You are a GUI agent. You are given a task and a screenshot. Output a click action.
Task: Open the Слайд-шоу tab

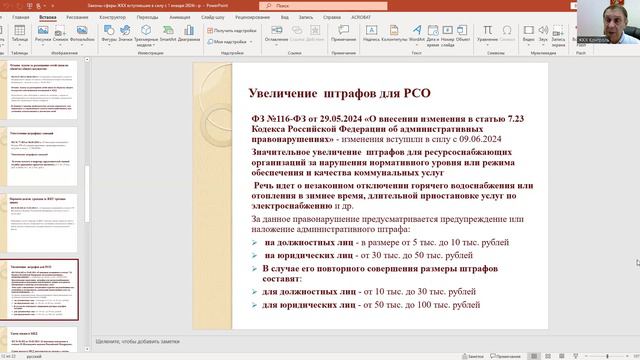(213, 17)
